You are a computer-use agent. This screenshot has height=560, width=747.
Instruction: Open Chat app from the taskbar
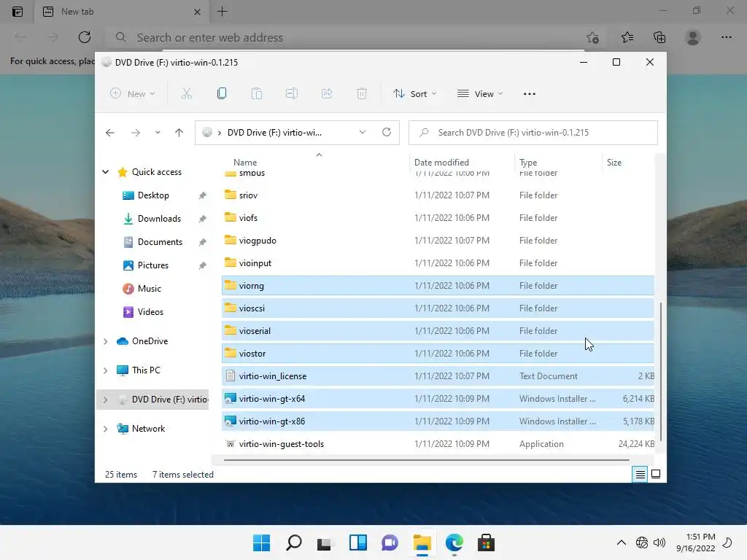coord(390,542)
